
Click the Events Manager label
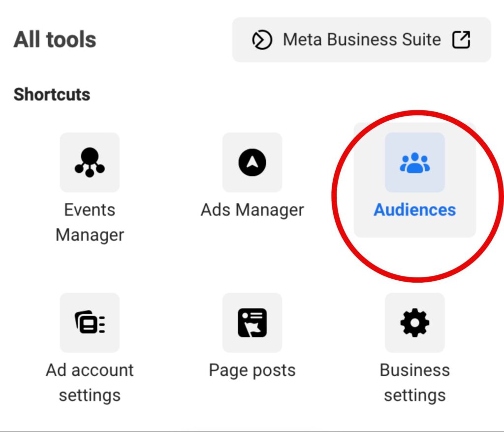[90, 222]
